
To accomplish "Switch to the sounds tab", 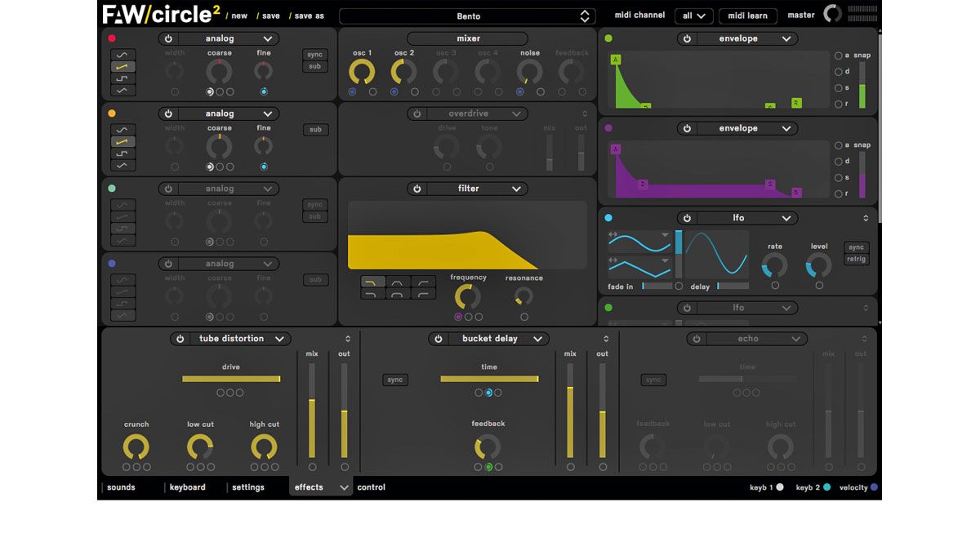I will pos(121,487).
